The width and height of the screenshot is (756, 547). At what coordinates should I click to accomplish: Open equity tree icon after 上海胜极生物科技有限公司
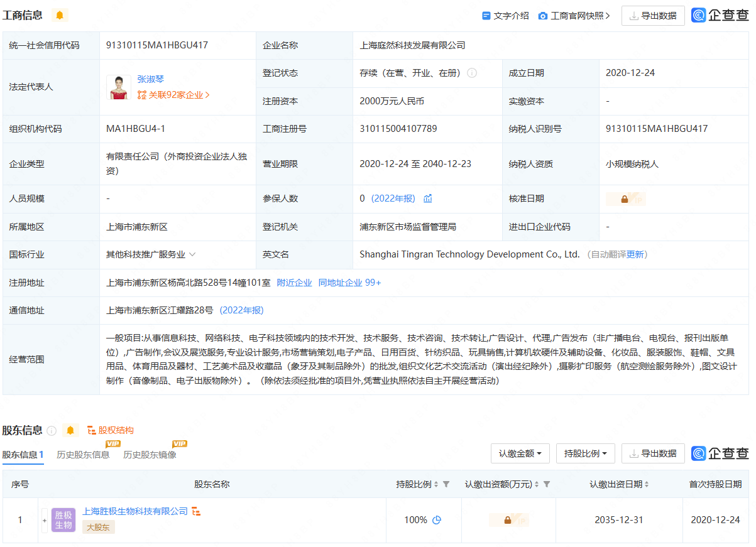coord(196,511)
